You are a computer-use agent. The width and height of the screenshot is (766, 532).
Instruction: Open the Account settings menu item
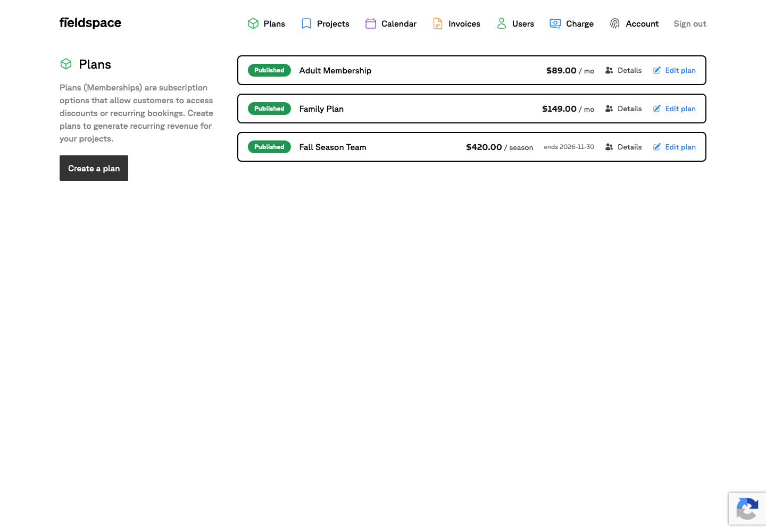[x=634, y=23]
